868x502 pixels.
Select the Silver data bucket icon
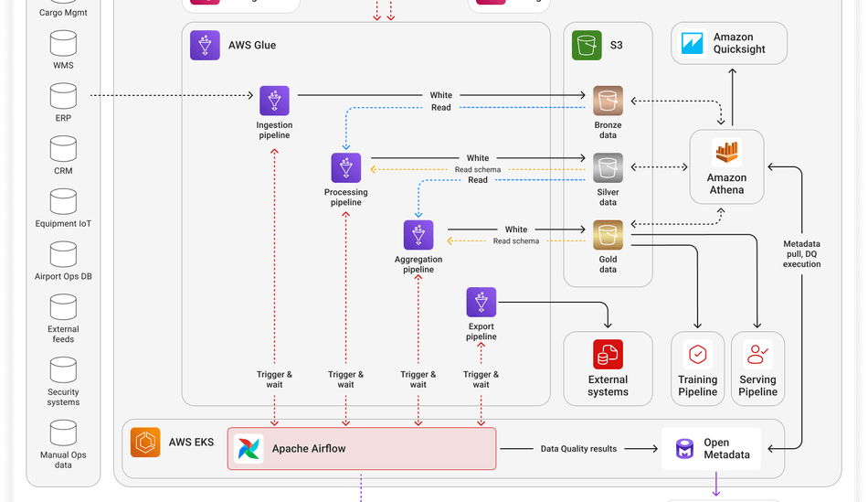(608, 168)
